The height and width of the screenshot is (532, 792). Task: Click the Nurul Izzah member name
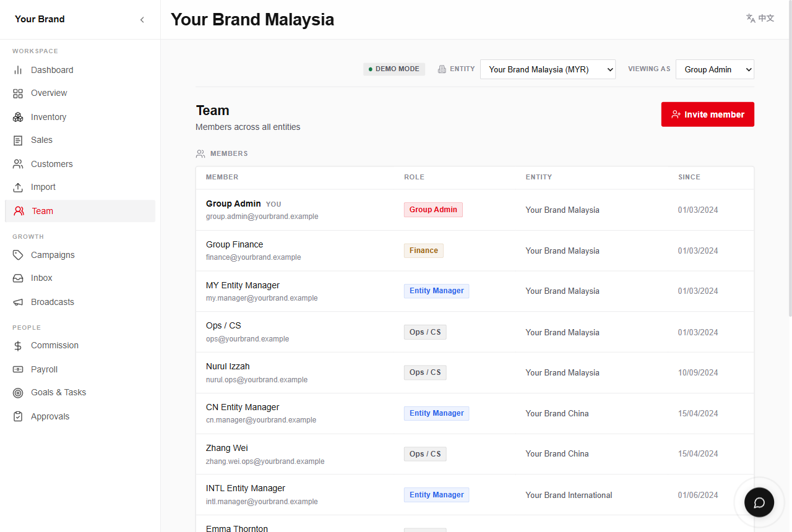(x=228, y=366)
